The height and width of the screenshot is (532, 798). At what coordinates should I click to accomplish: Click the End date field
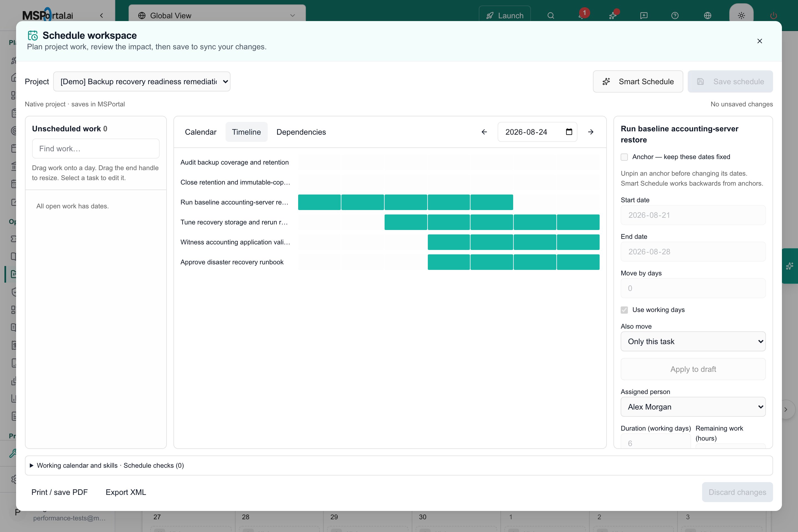pos(693,252)
